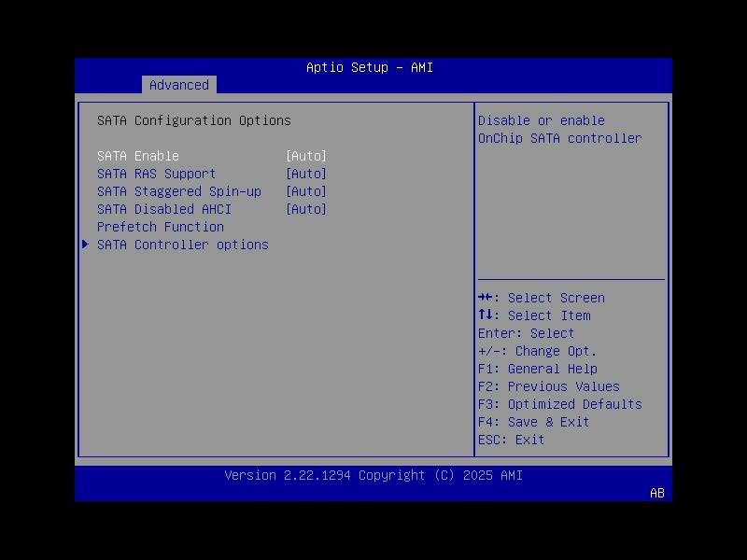The width and height of the screenshot is (747, 560).
Task: Click the F2: Previous Values hint
Action: pyautogui.click(x=549, y=386)
